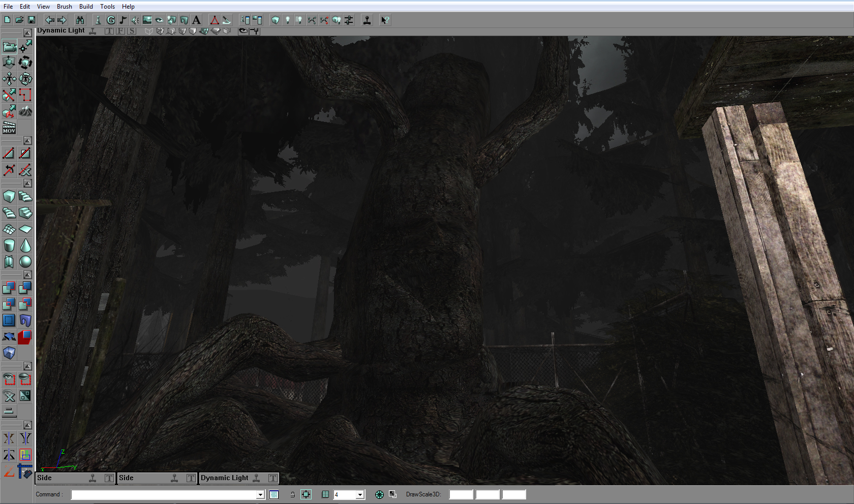
Task: Choose the Cone brush builder
Action: pyautogui.click(x=25, y=246)
